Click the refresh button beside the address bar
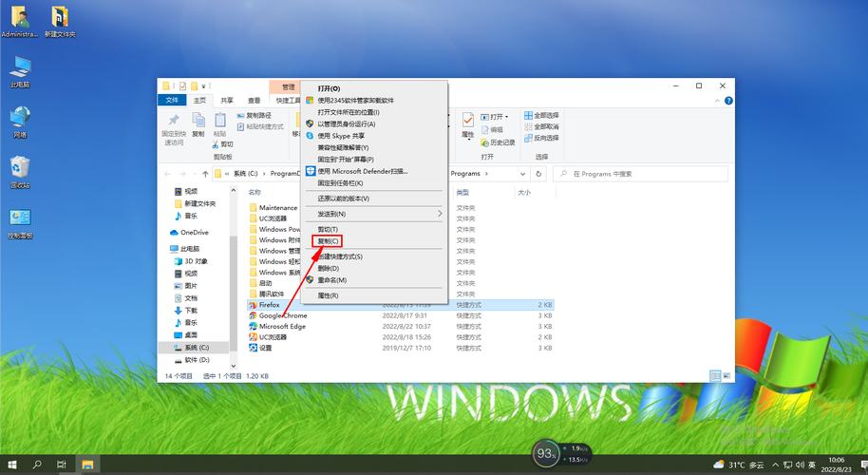The height and width of the screenshot is (475, 868). point(538,174)
